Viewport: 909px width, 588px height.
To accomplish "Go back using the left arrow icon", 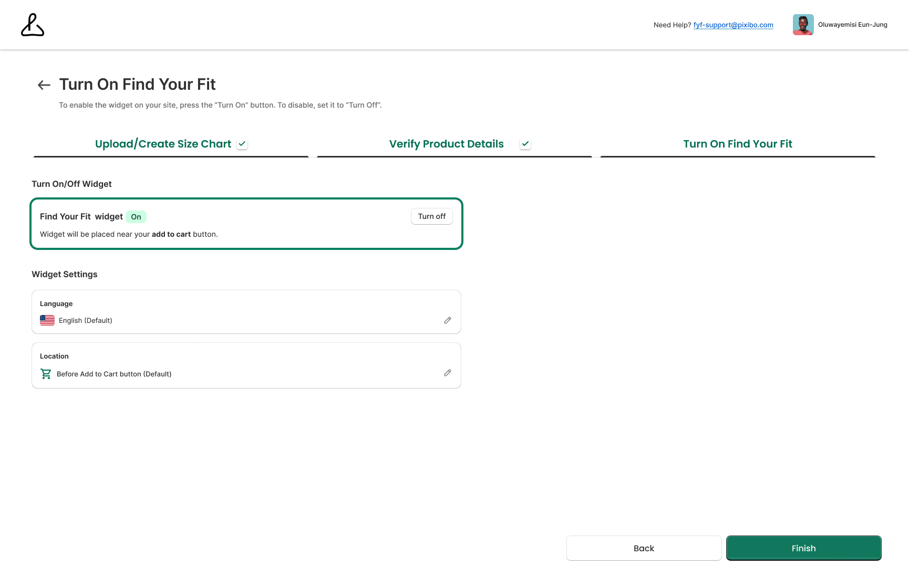I will tap(44, 85).
